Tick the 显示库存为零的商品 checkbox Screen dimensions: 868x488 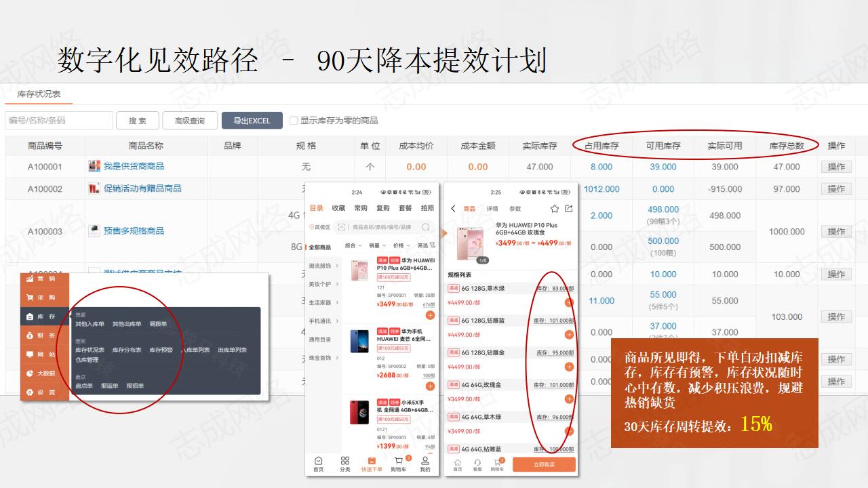294,121
